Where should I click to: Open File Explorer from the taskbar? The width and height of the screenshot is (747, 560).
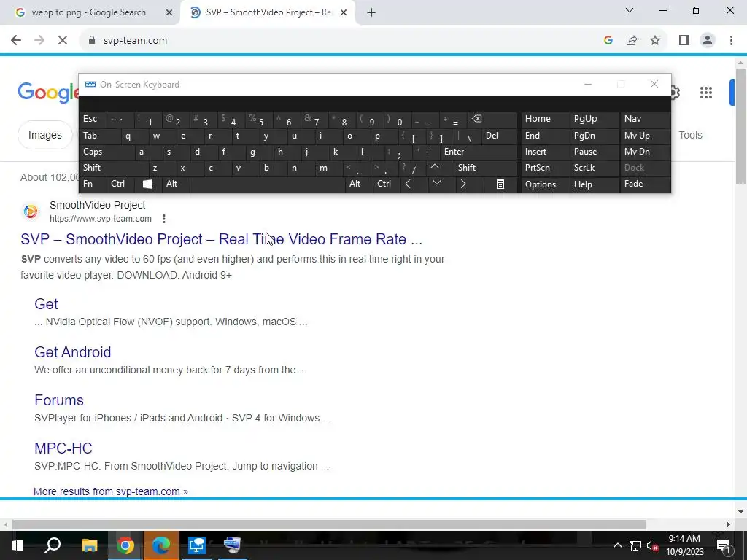(89, 545)
